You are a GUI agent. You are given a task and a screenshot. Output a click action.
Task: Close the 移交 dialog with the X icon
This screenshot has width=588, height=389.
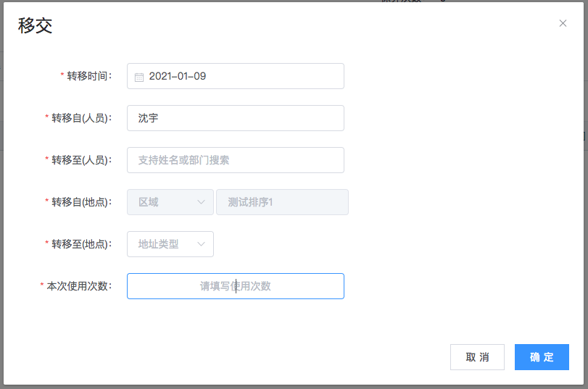(x=563, y=23)
